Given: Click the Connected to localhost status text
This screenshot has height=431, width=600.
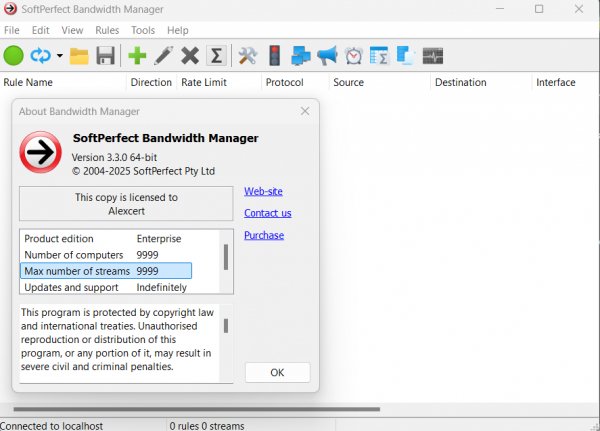Looking at the screenshot, I should 51,426.
